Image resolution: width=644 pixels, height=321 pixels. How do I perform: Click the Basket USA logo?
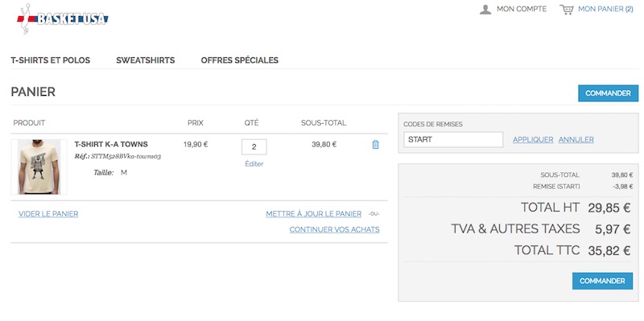[63, 19]
